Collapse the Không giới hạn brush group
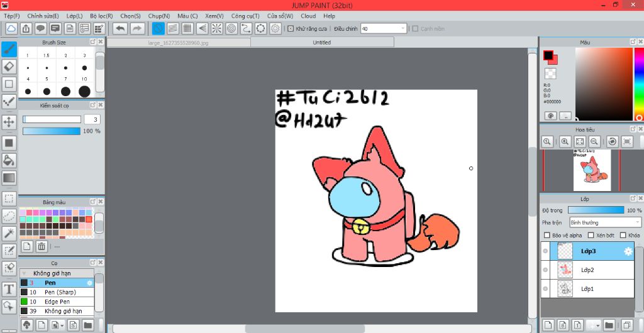The width and height of the screenshot is (644, 333). coord(24,273)
